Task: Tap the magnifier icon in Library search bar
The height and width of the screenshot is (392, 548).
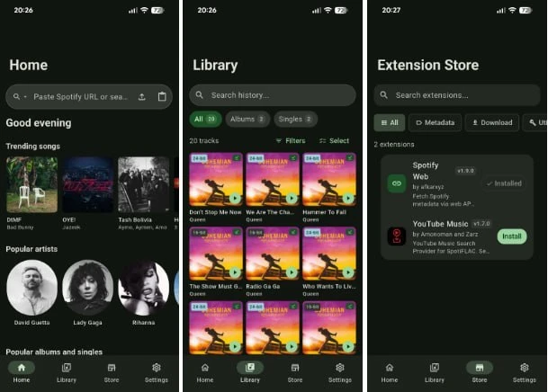Action: [x=199, y=95]
